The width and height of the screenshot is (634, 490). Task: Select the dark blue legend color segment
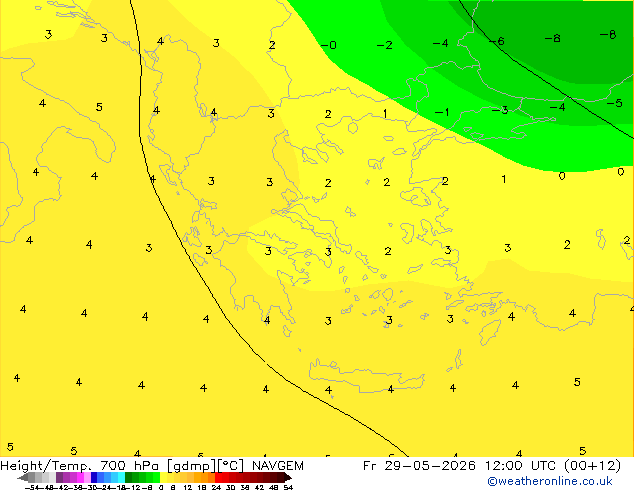point(94,477)
